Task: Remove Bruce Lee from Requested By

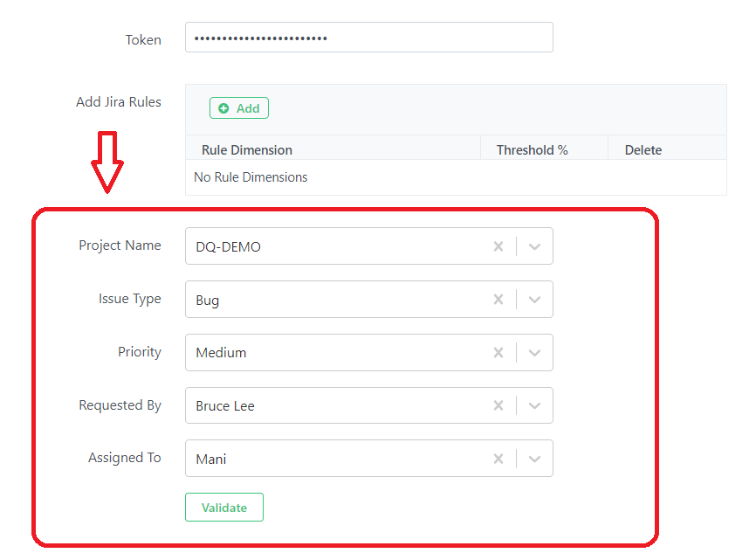Action: tap(498, 406)
